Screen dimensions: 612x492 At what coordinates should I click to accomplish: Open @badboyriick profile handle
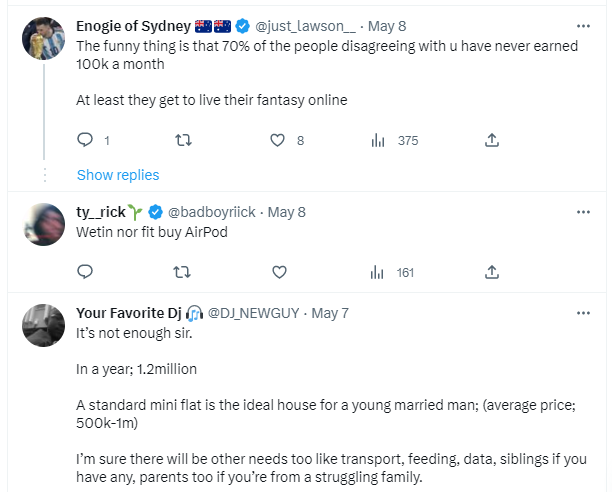click(211, 212)
